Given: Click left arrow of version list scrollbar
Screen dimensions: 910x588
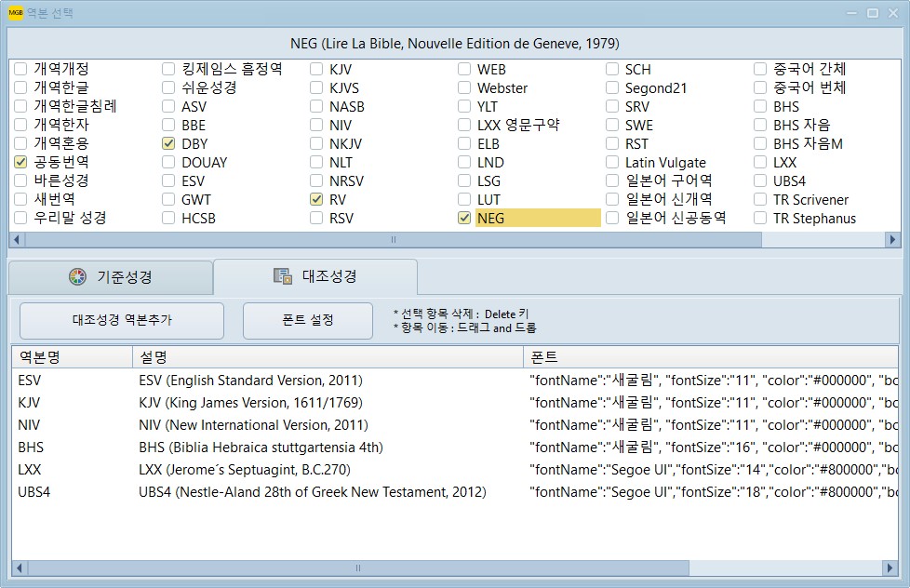Looking at the screenshot, I should tap(17, 239).
